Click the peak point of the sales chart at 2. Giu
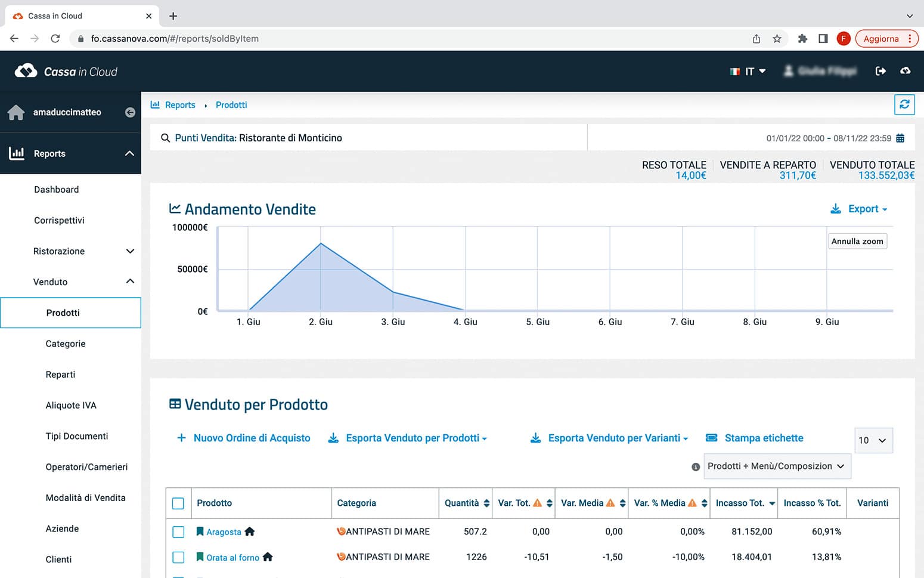Image resolution: width=924 pixels, height=578 pixels. (321, 243)
